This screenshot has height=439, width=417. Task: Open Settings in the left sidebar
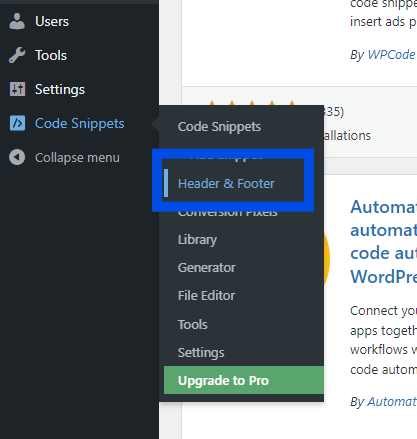60,90
